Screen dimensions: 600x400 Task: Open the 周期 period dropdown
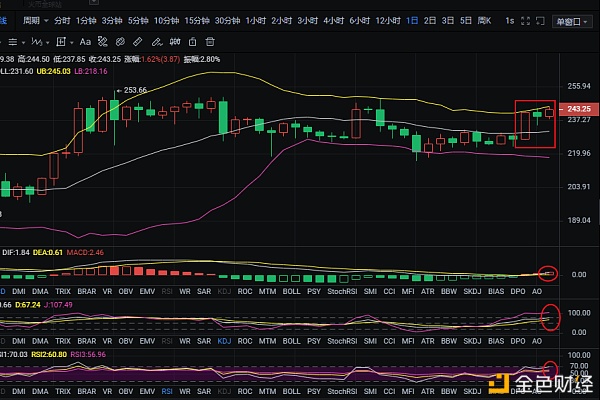coord(35,21)
